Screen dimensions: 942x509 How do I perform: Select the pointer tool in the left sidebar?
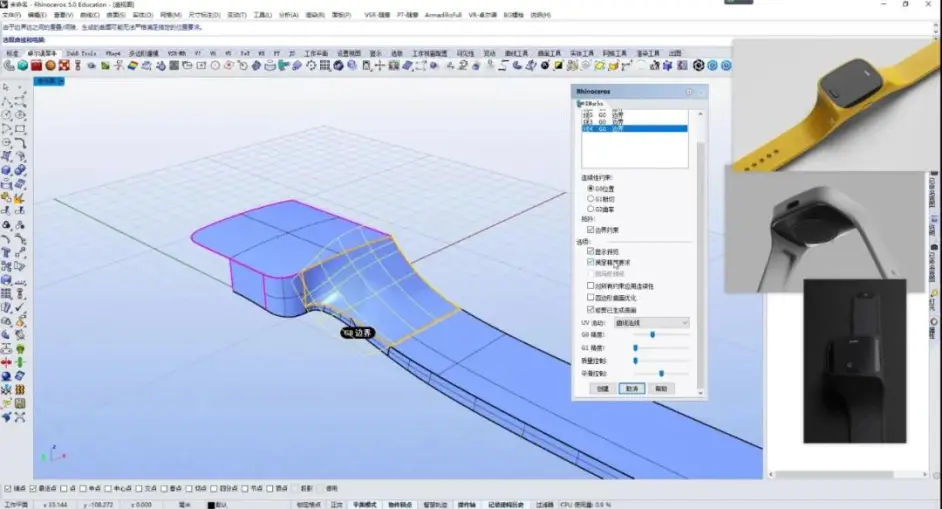[x=6, y=88]
